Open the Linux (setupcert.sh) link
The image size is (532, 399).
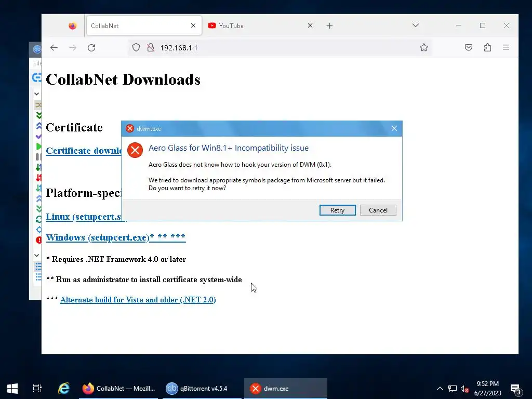[x=84, y=217]
